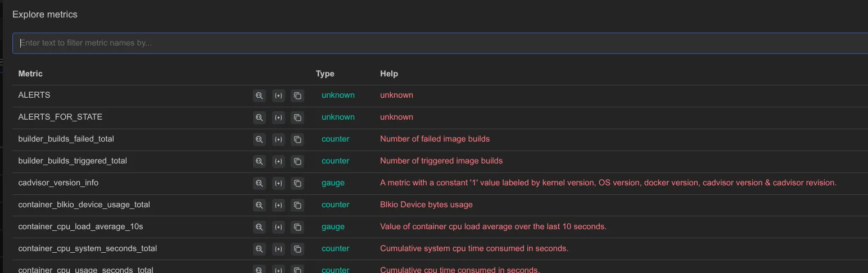Copy builder_builds_failed_total to clipboard
868x273 pixels.
297,139
